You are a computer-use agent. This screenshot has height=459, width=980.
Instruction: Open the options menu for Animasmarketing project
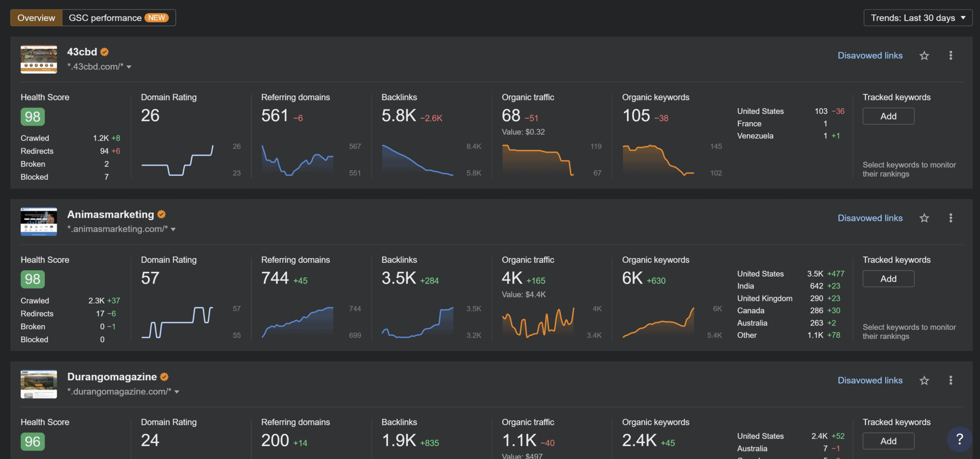(950, 218)
